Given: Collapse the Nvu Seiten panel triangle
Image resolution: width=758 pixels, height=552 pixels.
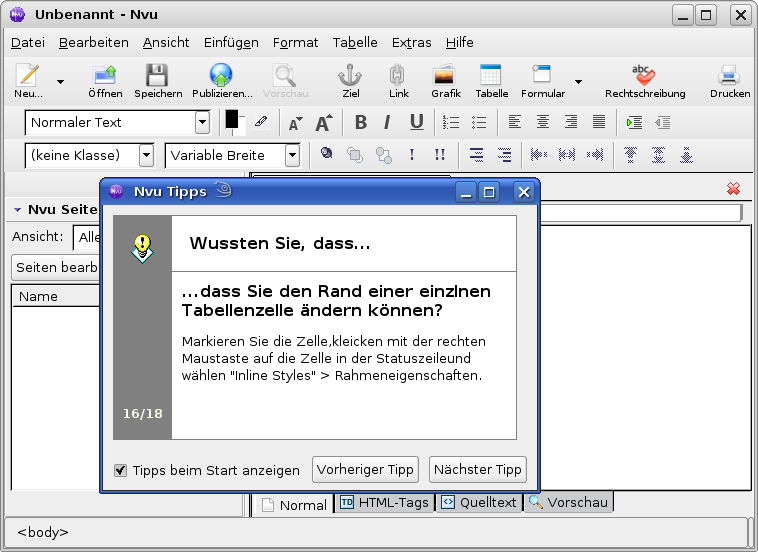Looking at the screenshot, I should [17, 210].
